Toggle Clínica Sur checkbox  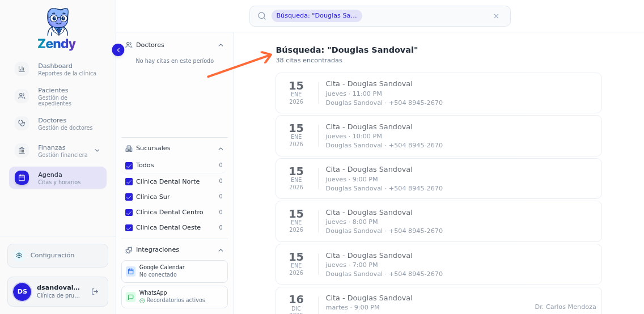[129, 197]
